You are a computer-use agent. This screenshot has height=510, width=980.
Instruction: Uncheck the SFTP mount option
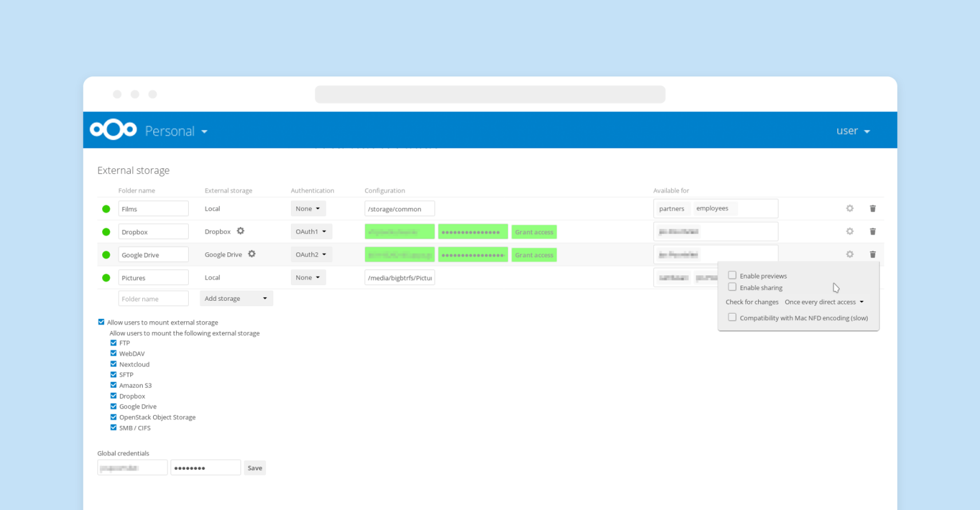point(114,374)
